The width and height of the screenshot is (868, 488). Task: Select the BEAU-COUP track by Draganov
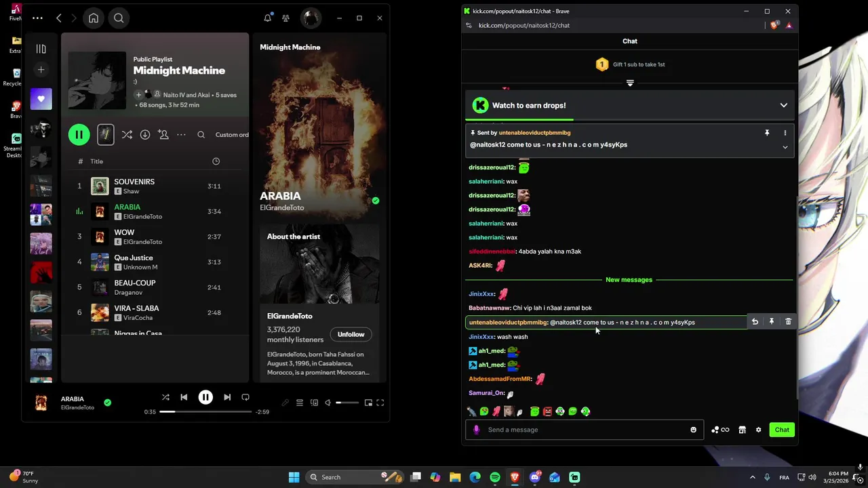click(155, 287)
